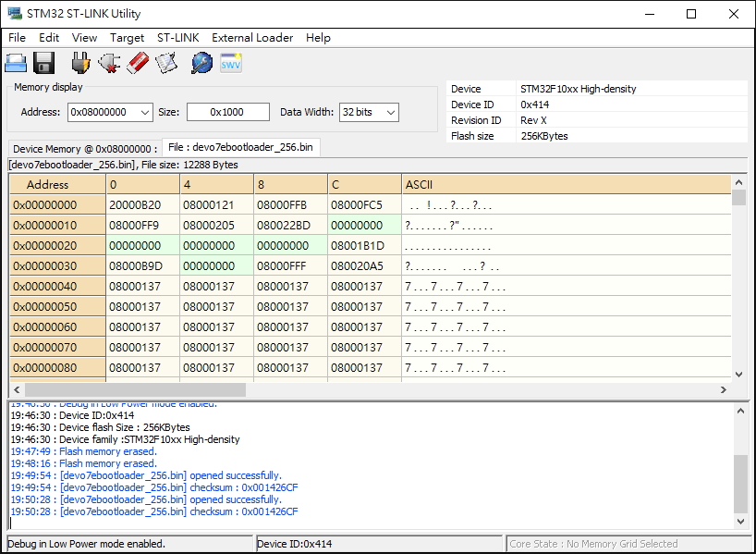This screenshot has width=756, height=554.
Task: Open the Edit menu
Action: pyautogui.click(x=49, y=38)
